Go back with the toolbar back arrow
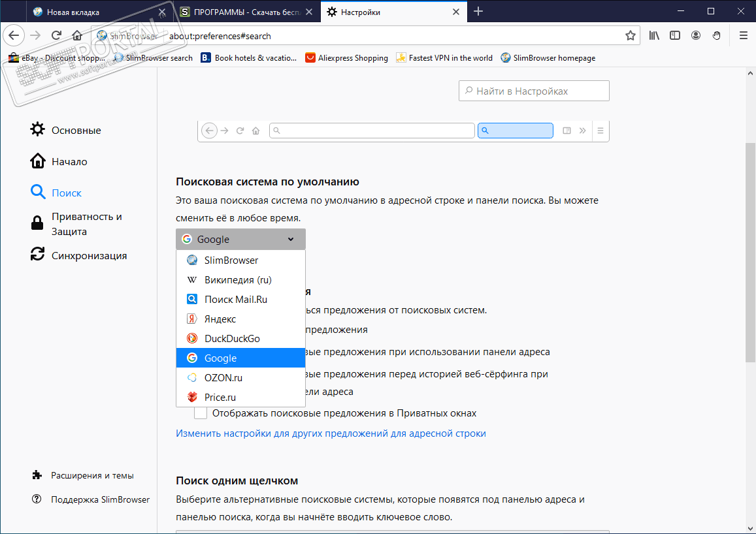Image resolution: width=756 pixels, height=534 pixels. click(x=14, y=36)
